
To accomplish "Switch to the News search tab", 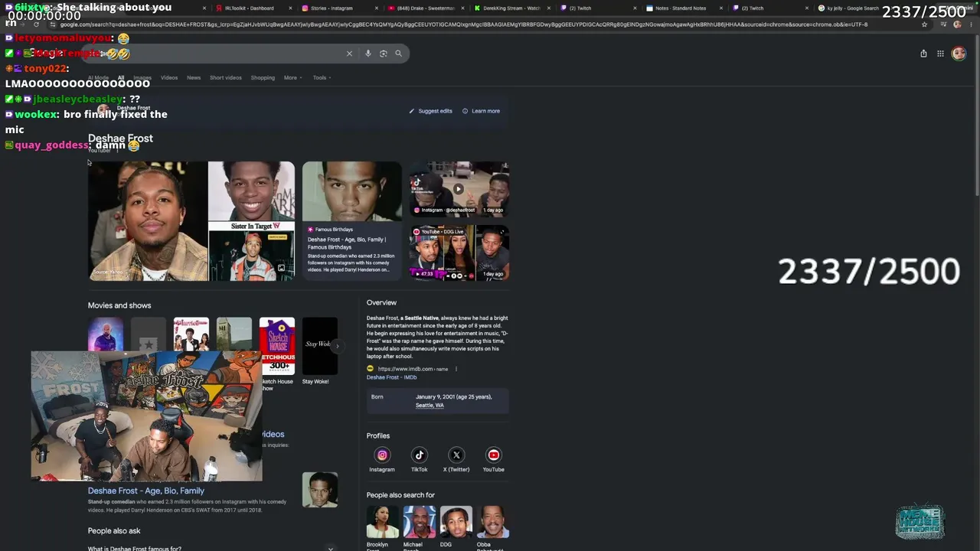I will (x=194, y=77).
